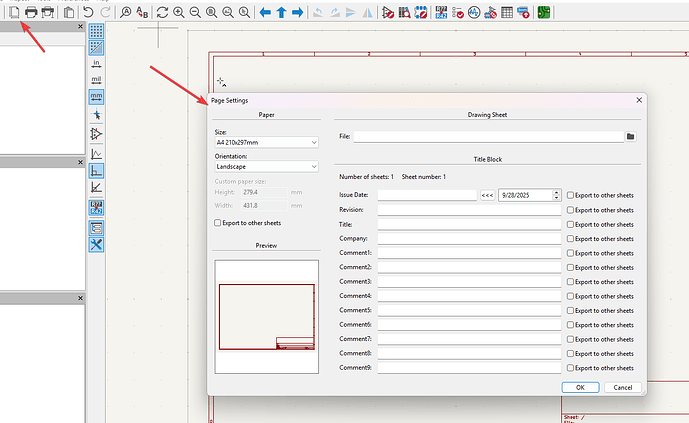689x423 pixels.
Task: Click the Title input field
Action: [469, 224]
